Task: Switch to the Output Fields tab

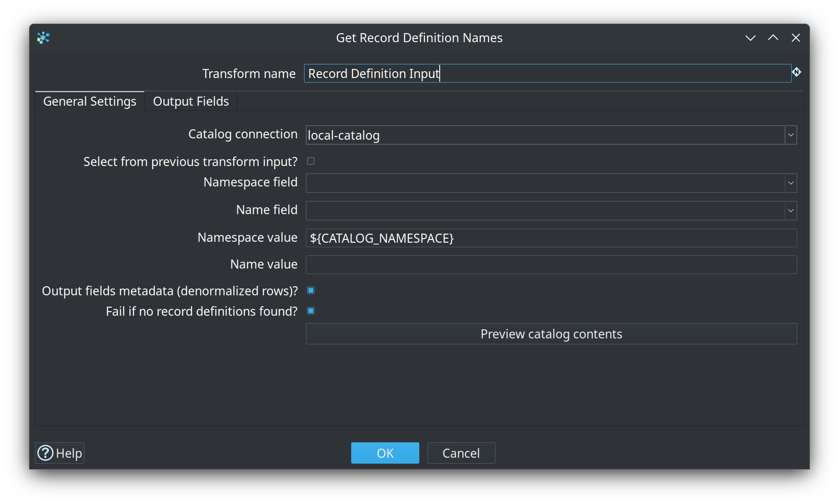Action: click(x=191, y=101)
